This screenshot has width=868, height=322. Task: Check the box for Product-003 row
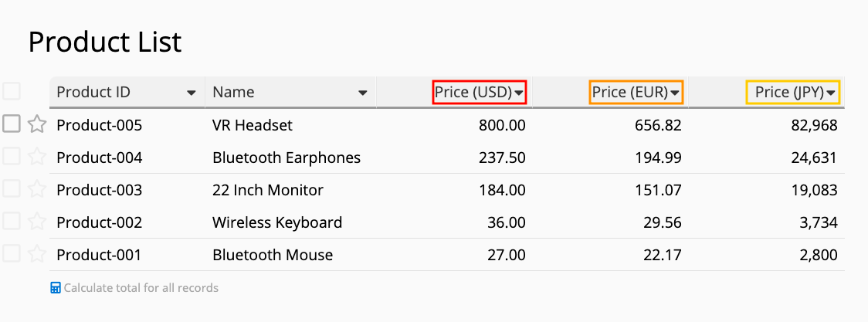point(12,189)
